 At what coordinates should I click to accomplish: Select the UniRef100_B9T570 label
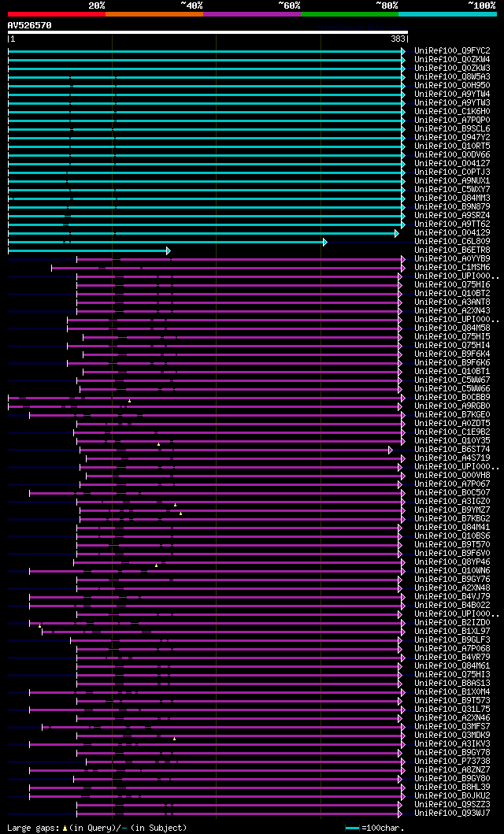tap(453, 545)
